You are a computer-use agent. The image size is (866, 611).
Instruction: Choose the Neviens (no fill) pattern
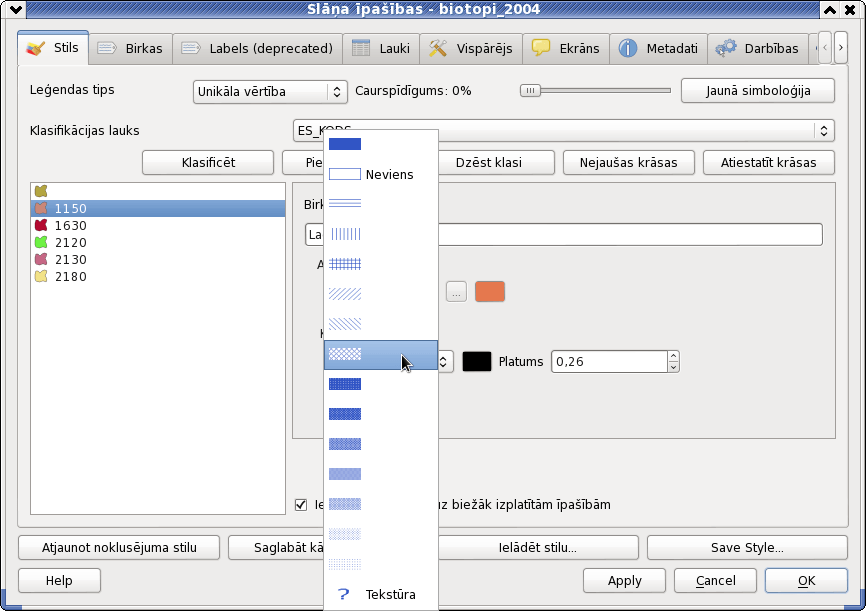point(381,175)
